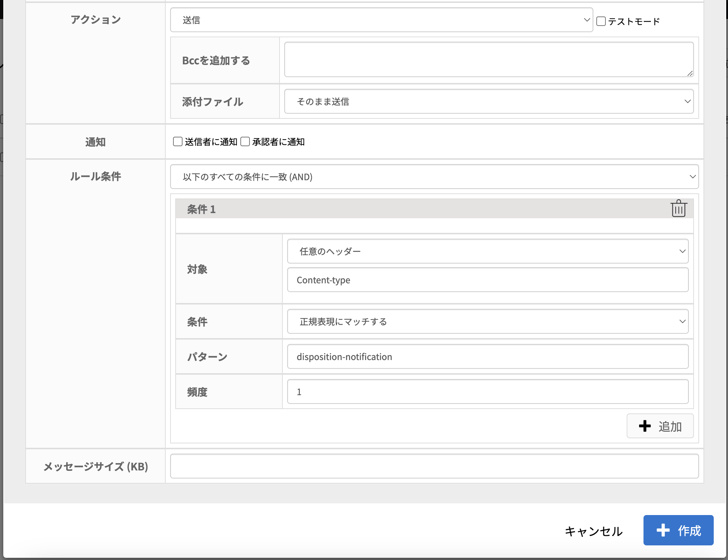728x560 pixels.
Task: Click the Bcc textarea resize handle
Action: [x=690, y=73]
